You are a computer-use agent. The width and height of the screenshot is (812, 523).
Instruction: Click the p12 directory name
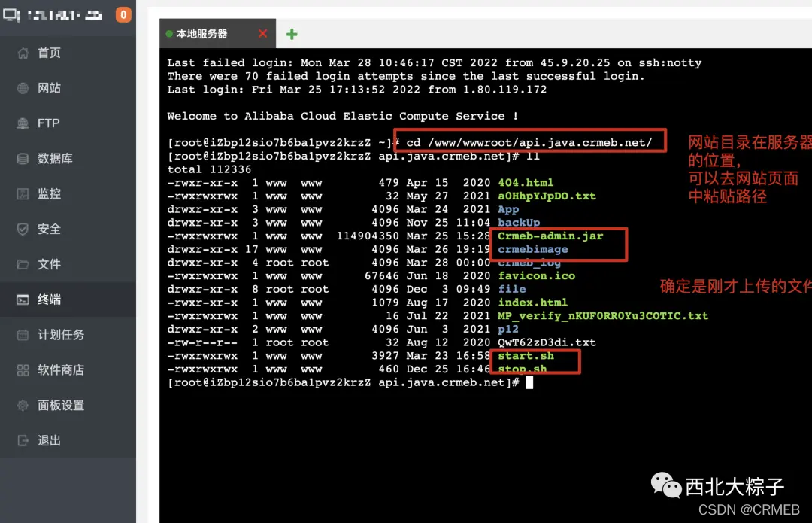[508, 329]
